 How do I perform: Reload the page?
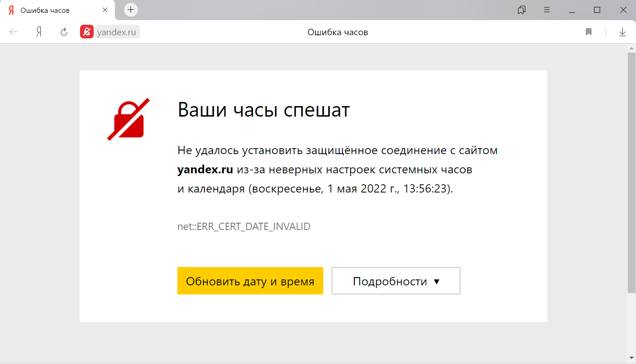click(64, 32)
